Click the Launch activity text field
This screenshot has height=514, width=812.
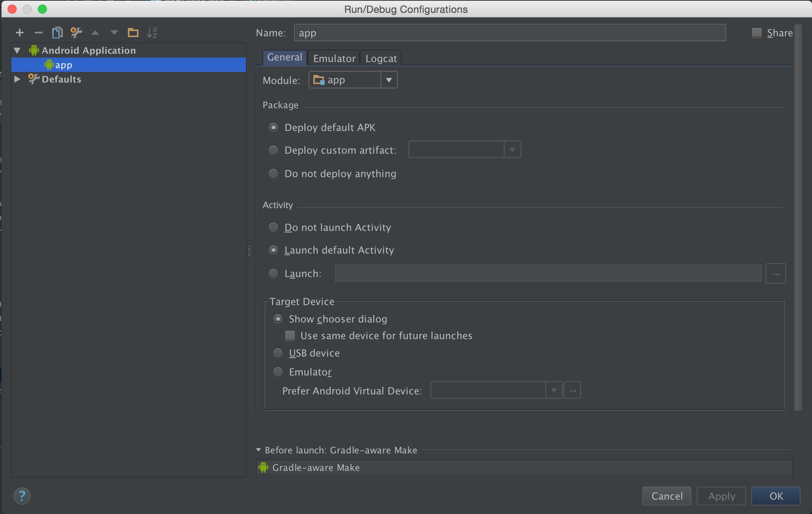[548, 273]
